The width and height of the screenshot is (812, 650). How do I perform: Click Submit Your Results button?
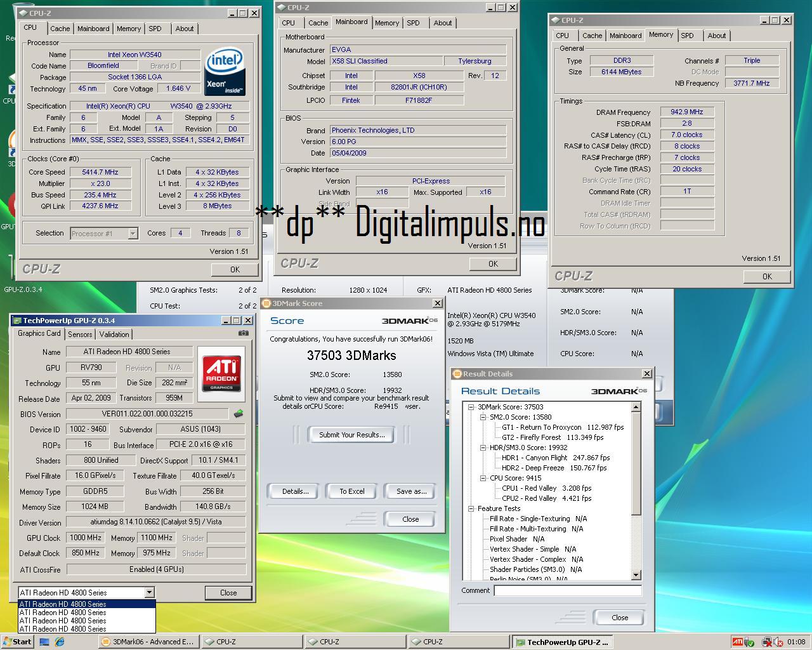pos(351,435)
